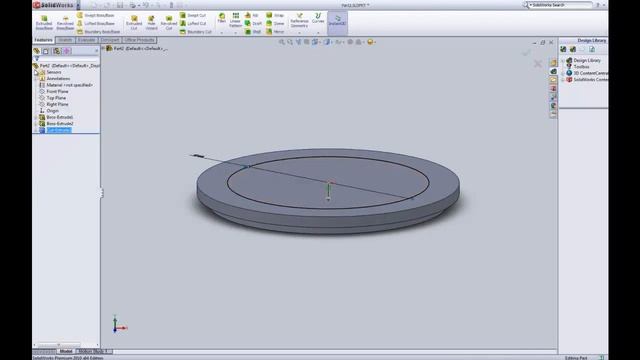Screen dimensions: 640x360
Task: Open the PropertyManager tab
Action: tap(46, 51)
